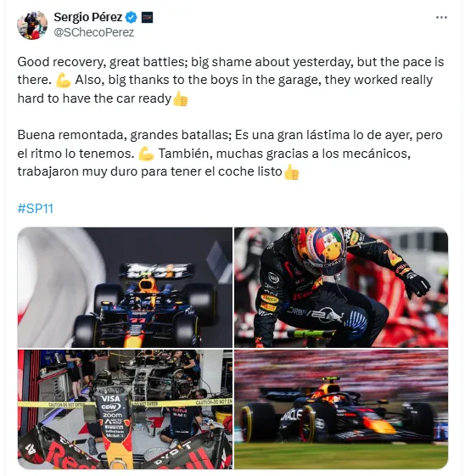Click the thumbs up emoji after "car ready"
465x476 pixels.
tap(180, 99)
